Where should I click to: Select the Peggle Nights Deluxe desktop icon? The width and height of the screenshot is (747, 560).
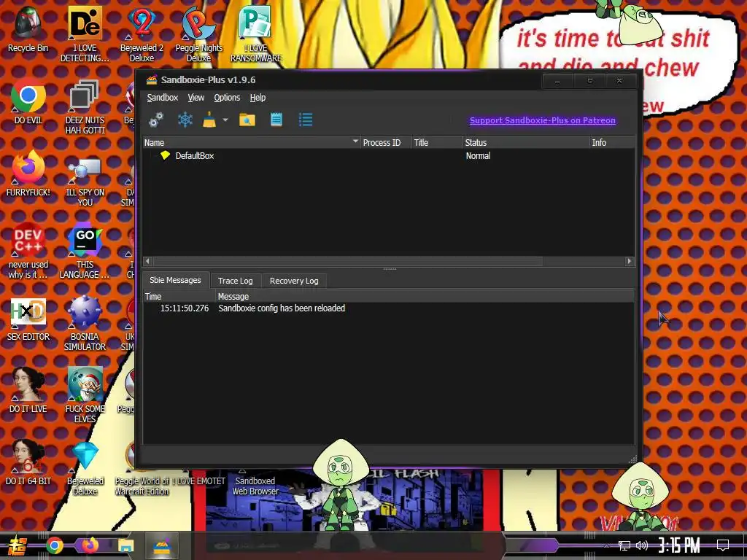pyautogui.click(x=198, y=34)
